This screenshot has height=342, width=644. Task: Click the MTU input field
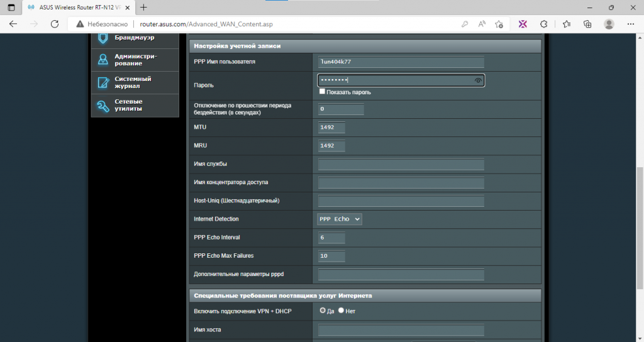331,127
